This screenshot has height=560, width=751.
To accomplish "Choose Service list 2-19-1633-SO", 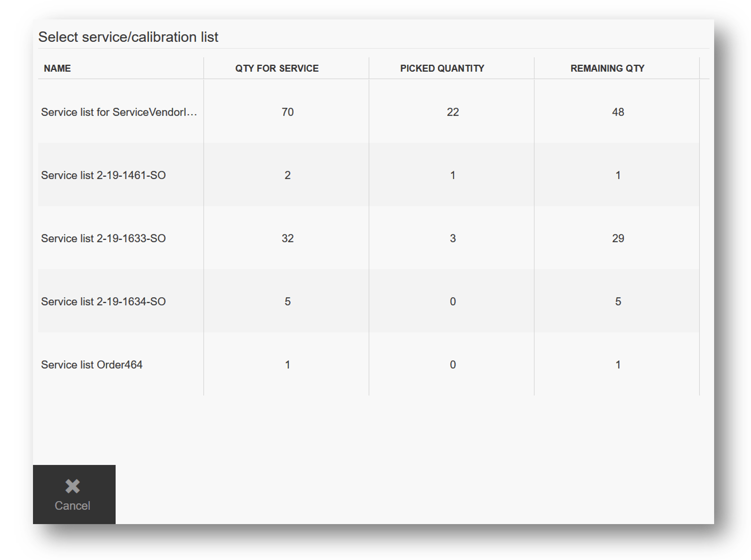I will (103, 238).
